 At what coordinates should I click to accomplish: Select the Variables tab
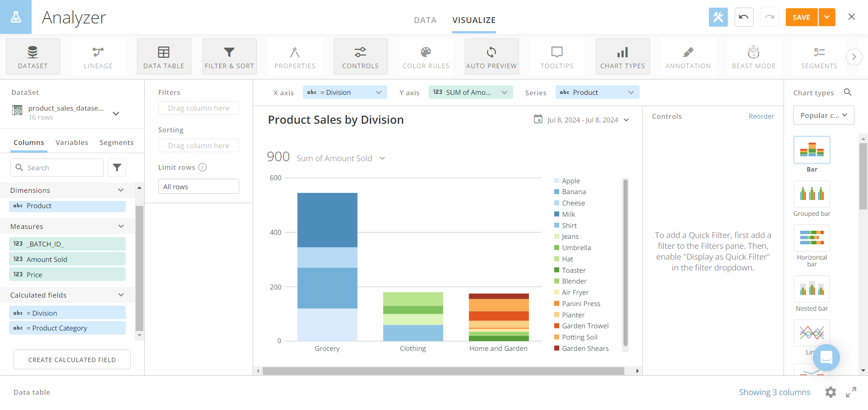pyautogui.click(x=72, y=142)
